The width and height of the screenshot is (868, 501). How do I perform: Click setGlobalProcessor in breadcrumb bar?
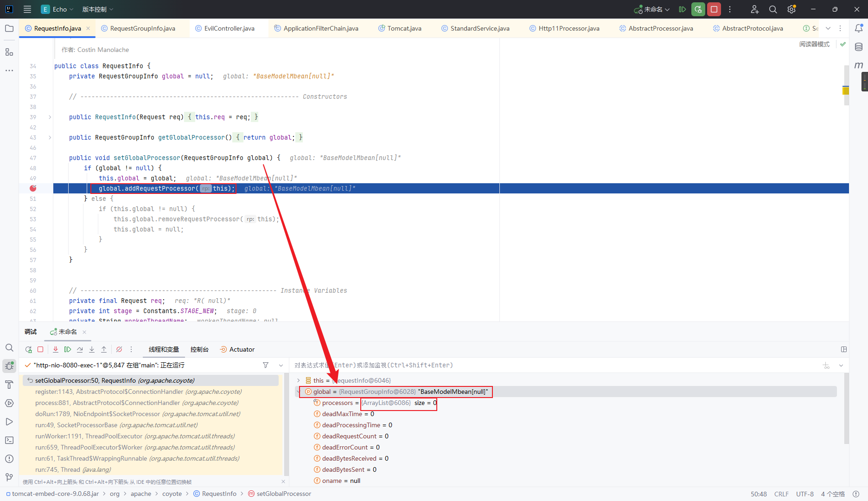pyautogui.click(x=279, y=494)
